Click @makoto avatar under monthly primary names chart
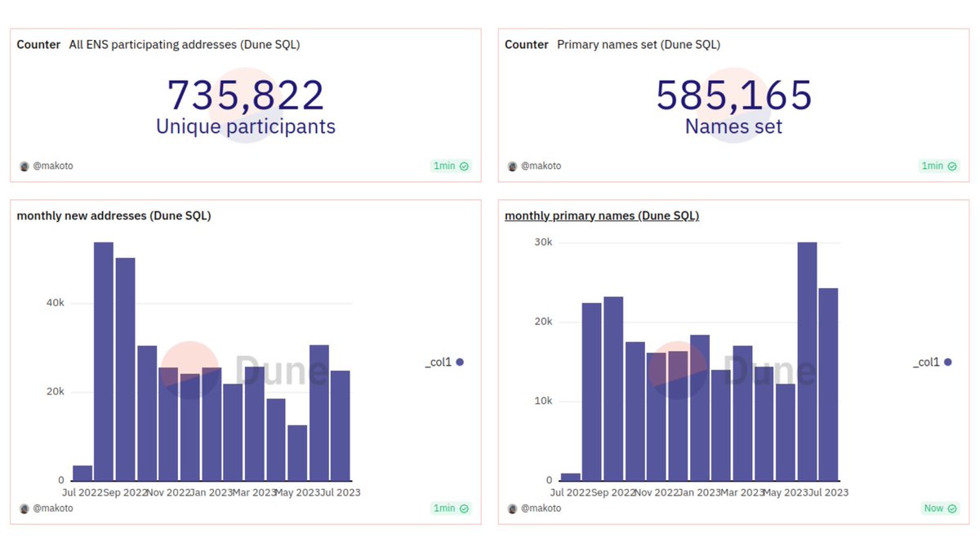This screenshot has height=551, width=980. [x=513, y=508]
